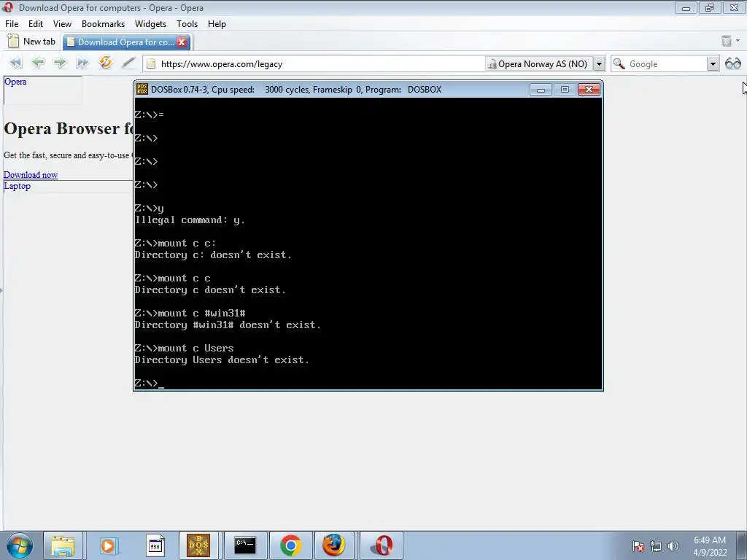747x560 pixels.
Task: Click the glasses view mode icon
Action: coord(732,63)
